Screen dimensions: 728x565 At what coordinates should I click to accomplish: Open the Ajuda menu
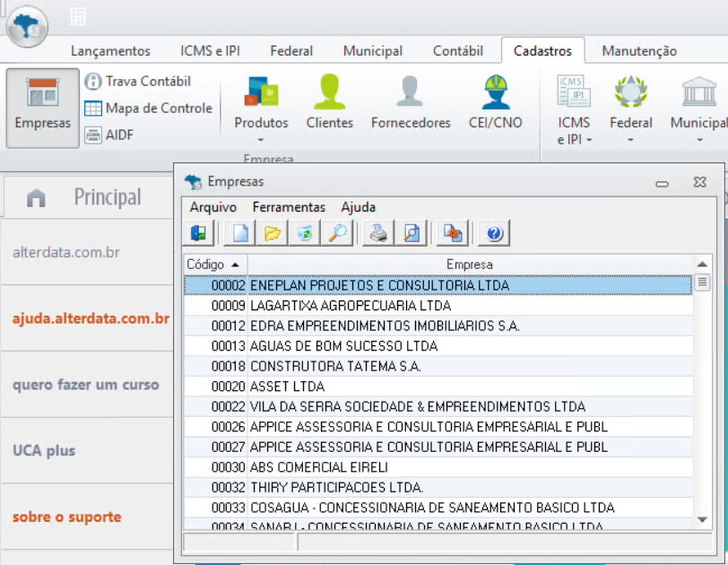[x=358, y=207]
